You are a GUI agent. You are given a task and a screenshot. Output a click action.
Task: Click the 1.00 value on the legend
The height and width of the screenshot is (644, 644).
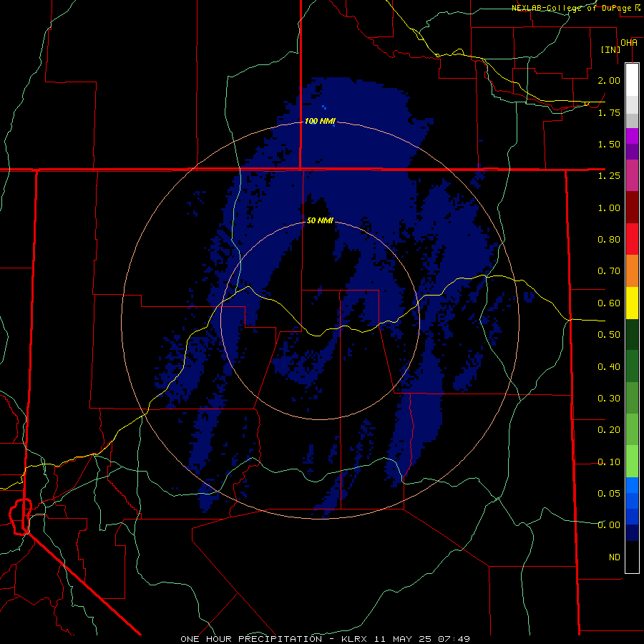[609, 208]
